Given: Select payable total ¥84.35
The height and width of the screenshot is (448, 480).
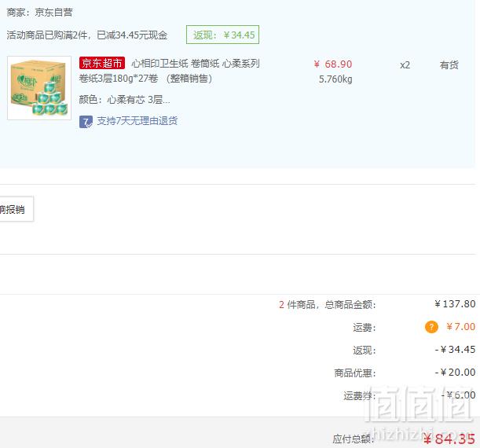Looking at the screenshot, I should point(449,439).
